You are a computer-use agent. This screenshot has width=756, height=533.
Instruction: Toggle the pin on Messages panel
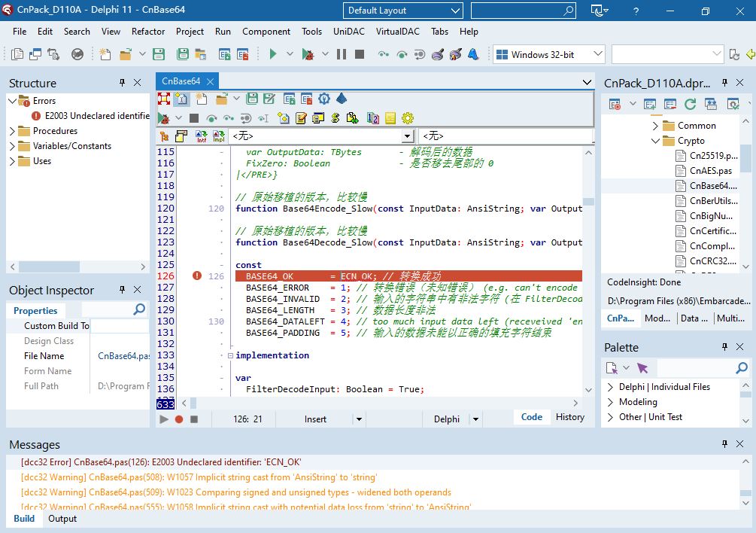724,444
